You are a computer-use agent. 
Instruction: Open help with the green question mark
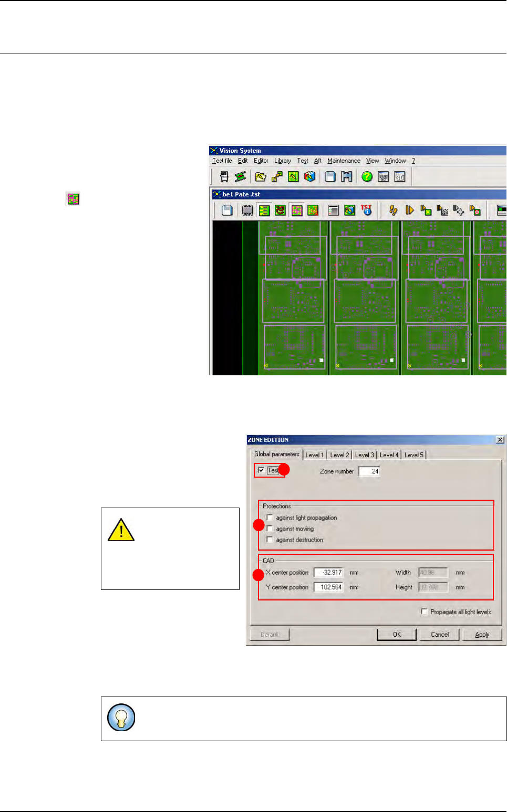[x=367, y=177]
